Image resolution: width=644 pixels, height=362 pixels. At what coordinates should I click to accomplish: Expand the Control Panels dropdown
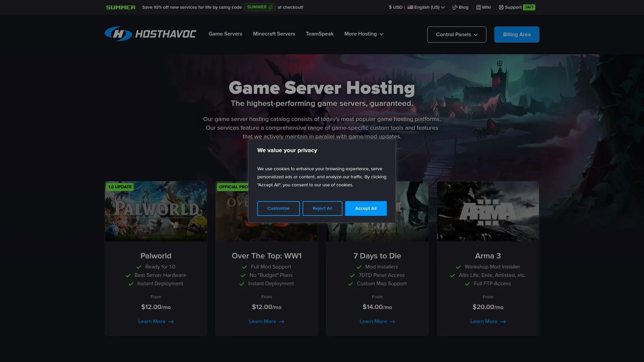point(457,35)
